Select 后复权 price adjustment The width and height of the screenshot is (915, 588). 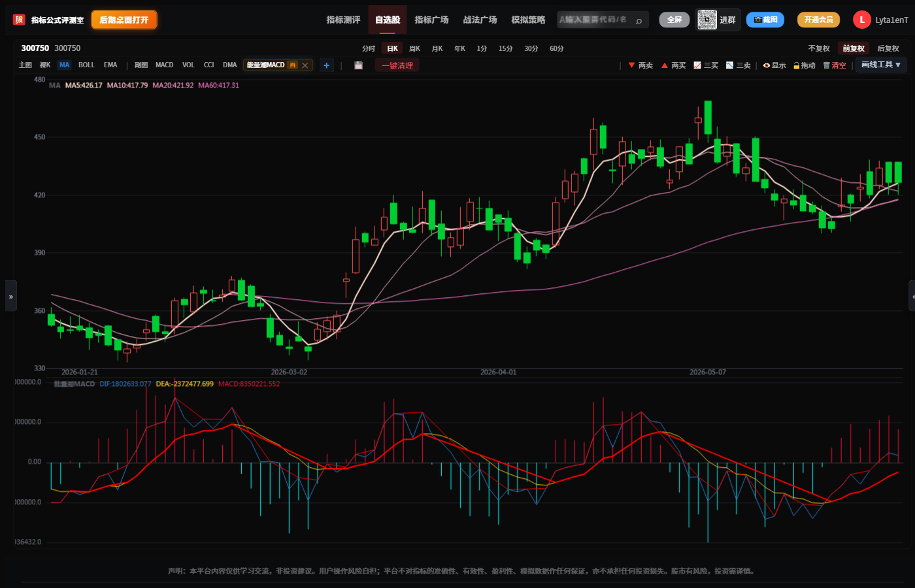point(888,48)
